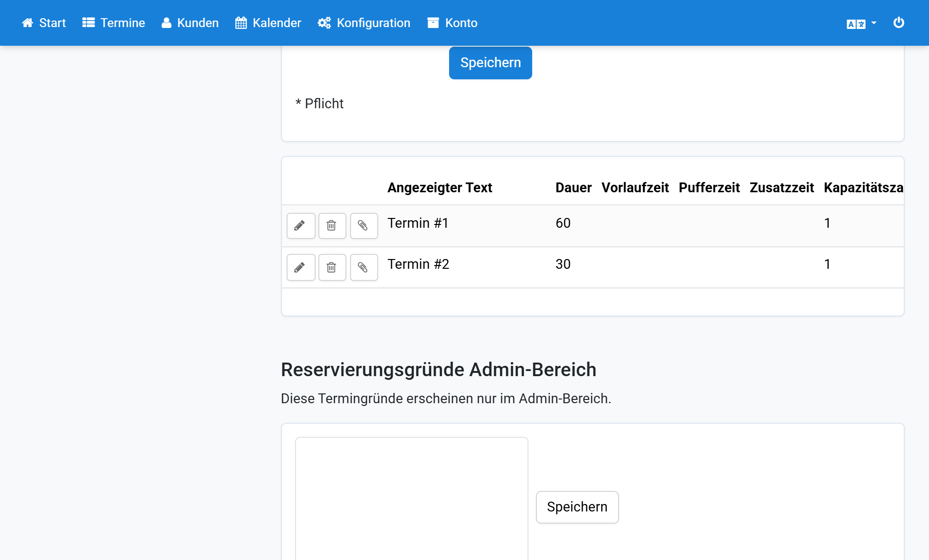The image size is (929, 560).
Task: Click capacity value 1 in the Termin #2 row
Action: click(827, 264)
